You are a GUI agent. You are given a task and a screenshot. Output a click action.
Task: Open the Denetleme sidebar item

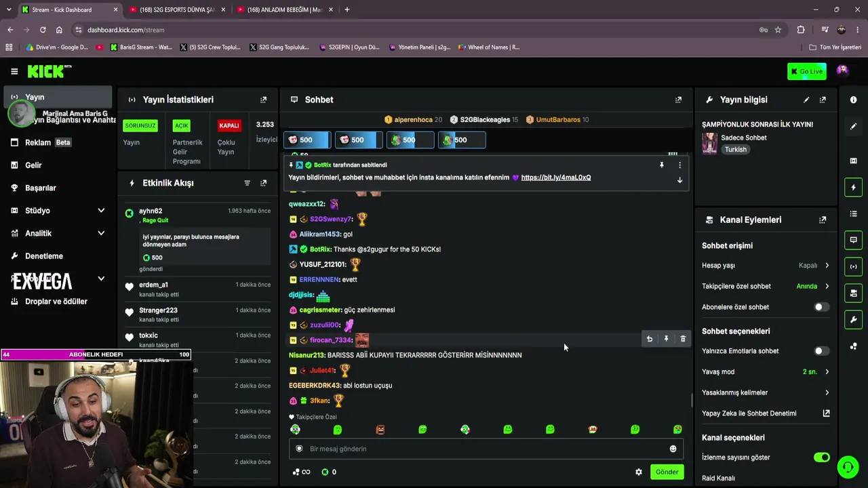tap(58, 256)
